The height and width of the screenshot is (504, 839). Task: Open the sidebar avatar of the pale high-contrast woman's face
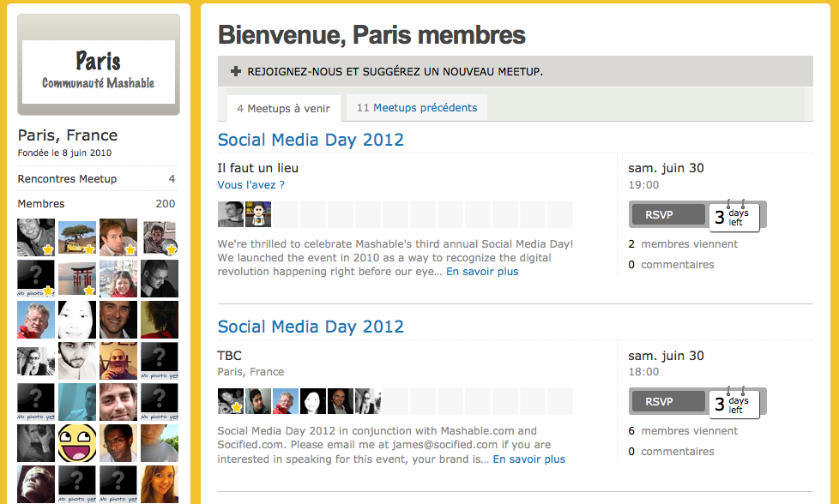[77, 320]
